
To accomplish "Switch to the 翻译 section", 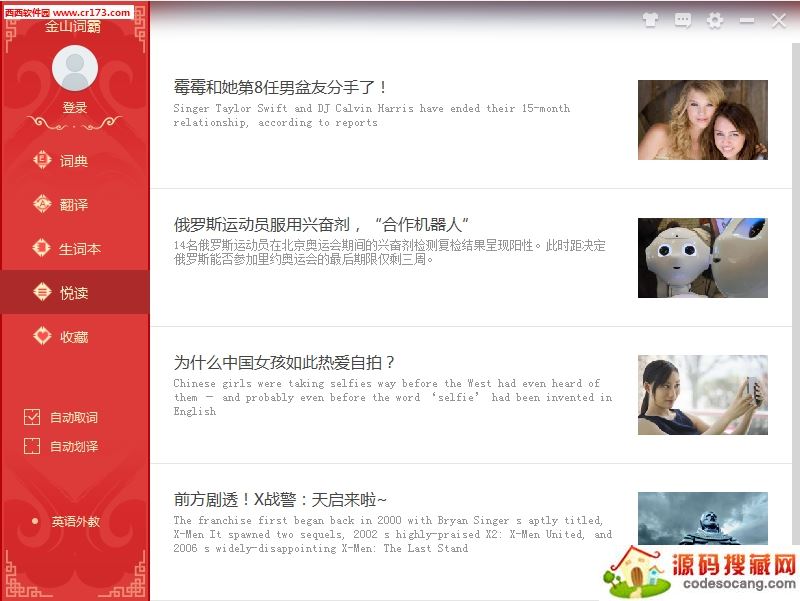I will click(x=75, y=205).
